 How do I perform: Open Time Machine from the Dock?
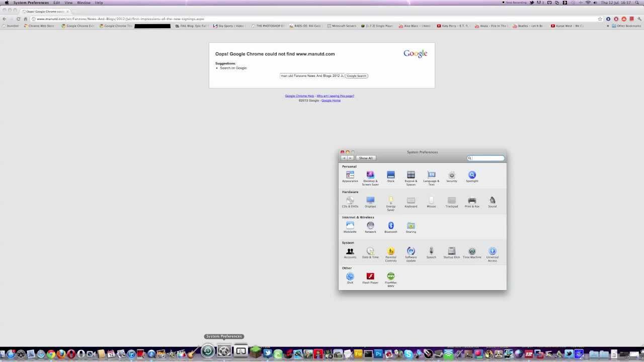point(208,350)
